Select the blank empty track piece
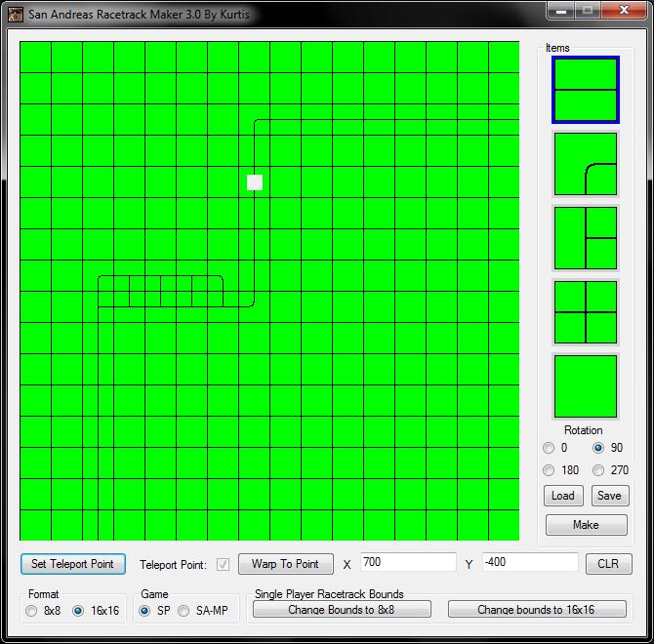The width and height of the screenshot is (654, 644). click(x=585, y=386)
